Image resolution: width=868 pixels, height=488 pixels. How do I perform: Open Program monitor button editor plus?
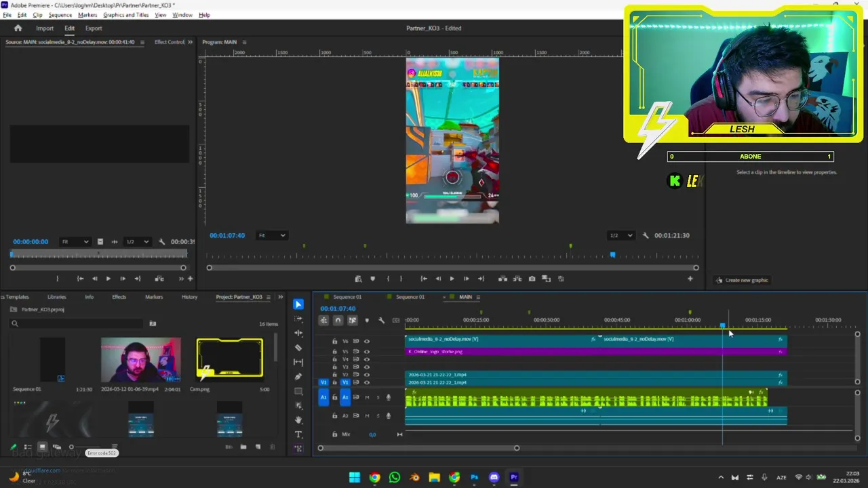click(x=690, y=279)
